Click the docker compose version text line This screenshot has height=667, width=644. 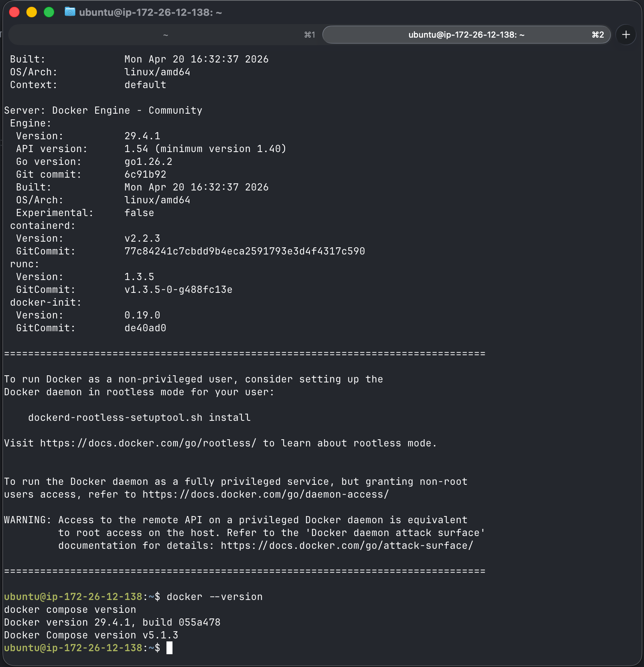pyautogui.click(x=70, y=609)
